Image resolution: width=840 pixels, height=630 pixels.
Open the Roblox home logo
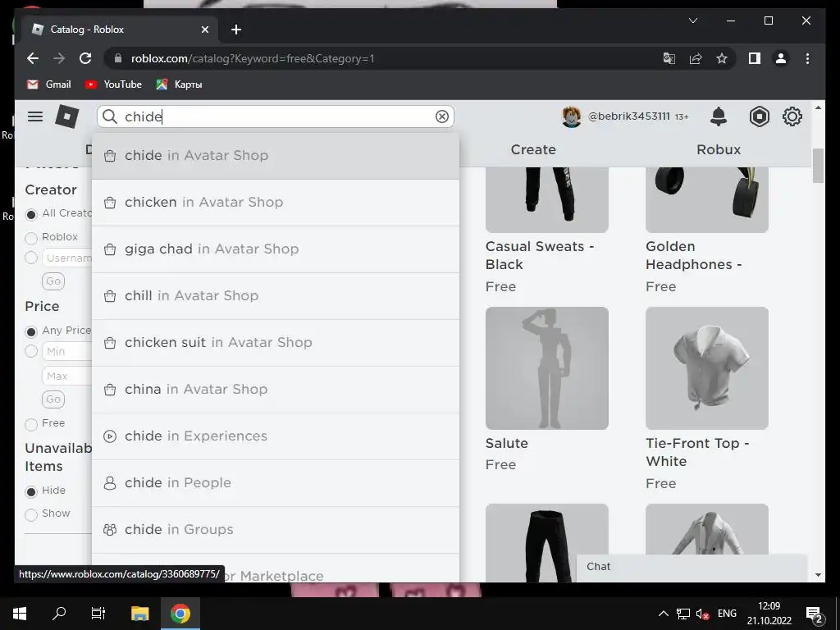click(x=67, y=116)
